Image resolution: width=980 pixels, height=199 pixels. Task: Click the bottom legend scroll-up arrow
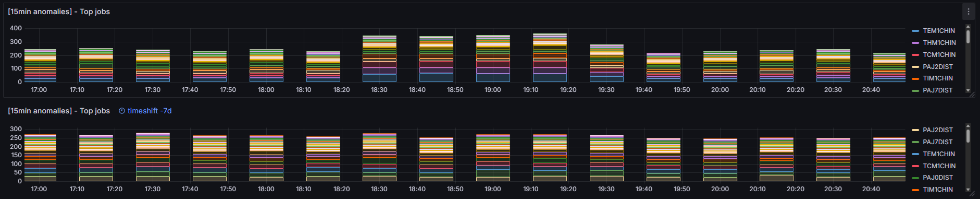point(968,125)
